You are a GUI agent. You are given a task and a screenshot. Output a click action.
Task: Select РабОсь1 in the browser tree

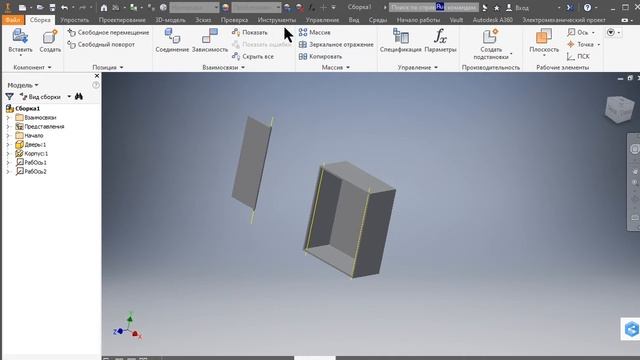pyautogui.click(x=31, y=162)
